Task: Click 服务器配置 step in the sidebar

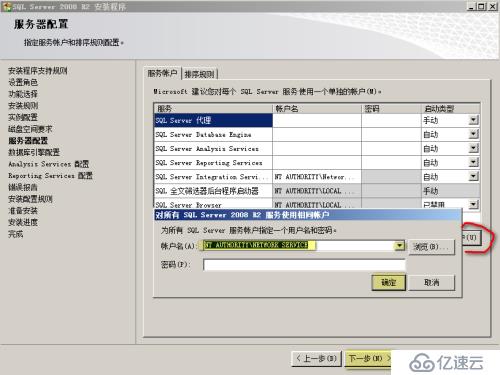Action: coord(28,141)
